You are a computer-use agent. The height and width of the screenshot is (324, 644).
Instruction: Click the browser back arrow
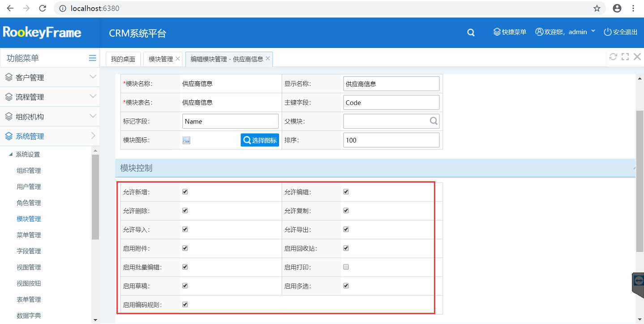[x=10, y=8]
